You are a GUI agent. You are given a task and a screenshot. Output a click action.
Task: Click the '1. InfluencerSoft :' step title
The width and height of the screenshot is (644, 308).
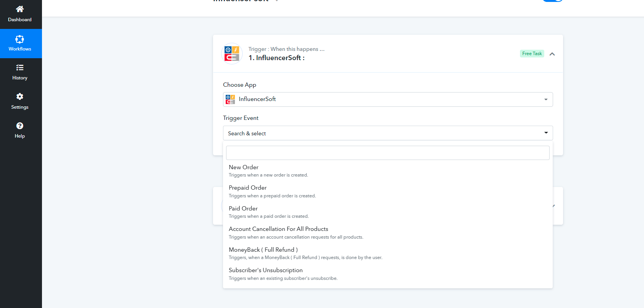[277, 58]
